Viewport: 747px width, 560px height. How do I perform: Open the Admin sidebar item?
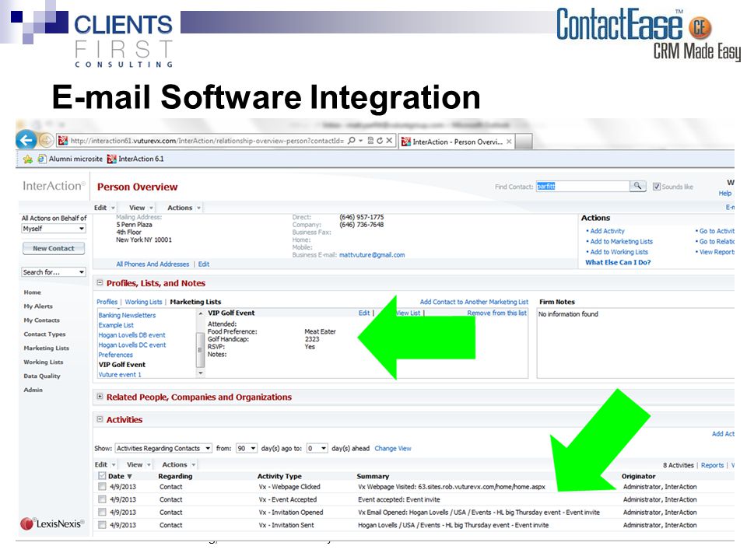click(x=33, y=390)
